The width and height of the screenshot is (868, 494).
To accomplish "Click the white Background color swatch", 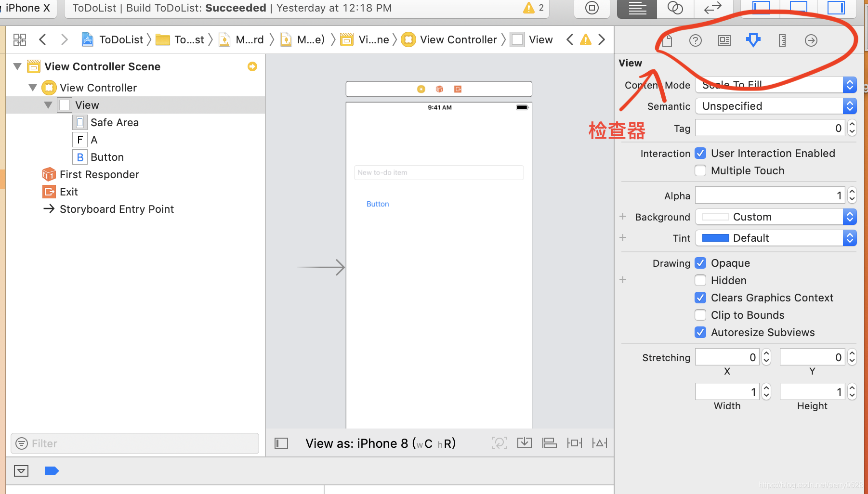I will click(x=715, y=217).
